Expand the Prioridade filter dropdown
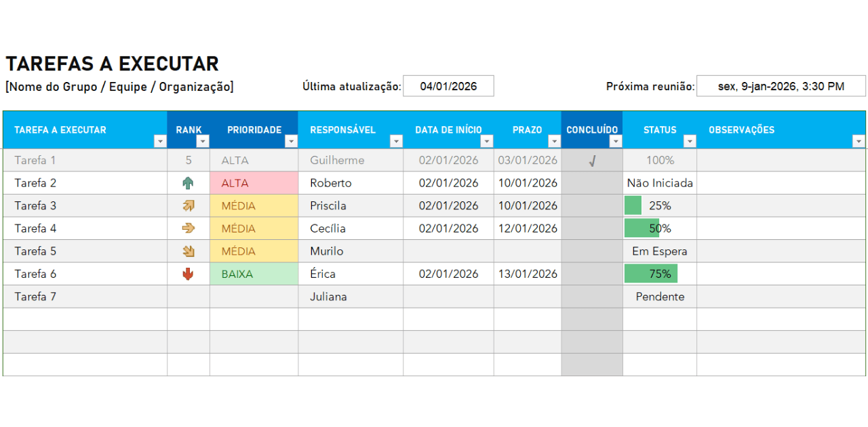The height and width of the screenshot is (427, 868). tap(291, 141)
